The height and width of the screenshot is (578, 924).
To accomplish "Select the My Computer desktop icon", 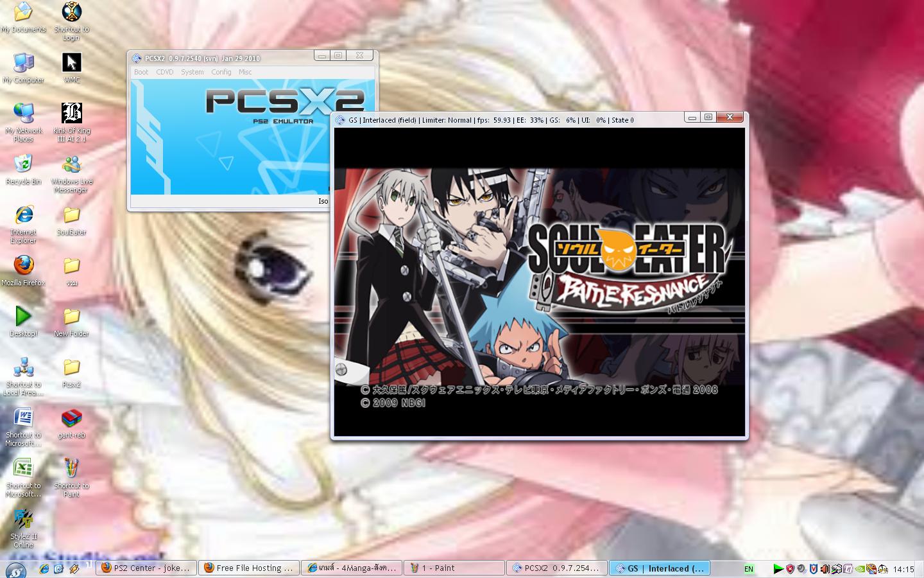I will click(23, 68).
